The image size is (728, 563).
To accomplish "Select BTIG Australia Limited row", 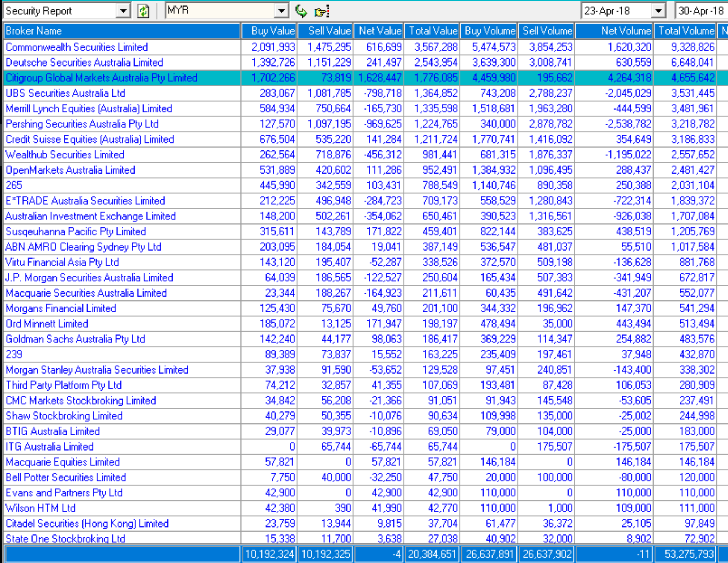I will [x=366, y=431].
